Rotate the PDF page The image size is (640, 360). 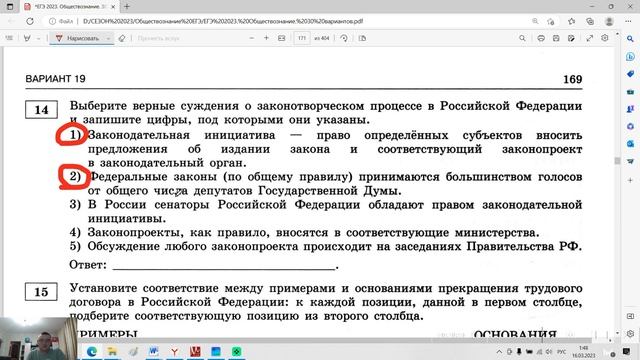(344, 38)
